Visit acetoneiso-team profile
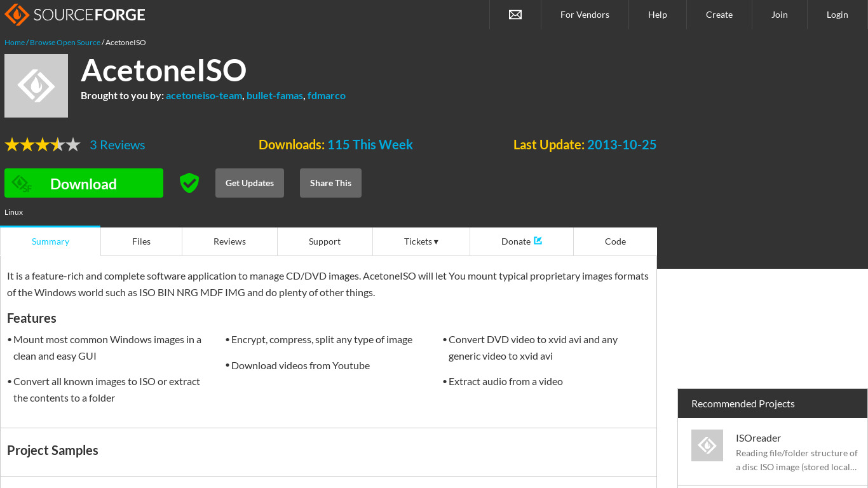The height and width of the screenshot is (488, 868). tap(204, 95)
